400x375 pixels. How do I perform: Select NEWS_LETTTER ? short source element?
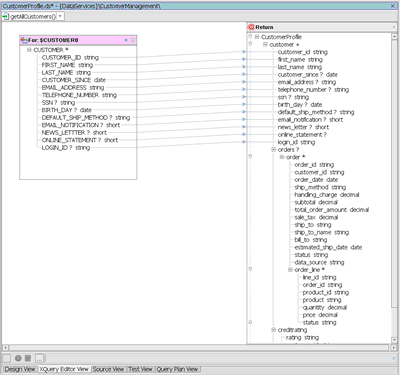(x=74, y=132)
